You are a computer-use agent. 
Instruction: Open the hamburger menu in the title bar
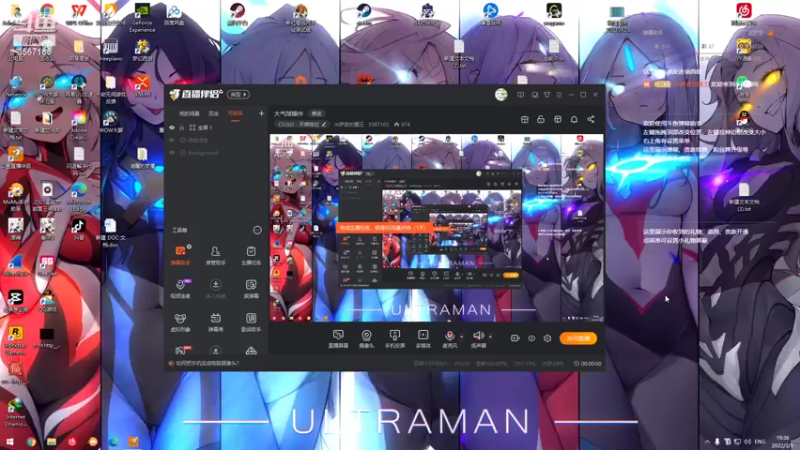point(559,95)
